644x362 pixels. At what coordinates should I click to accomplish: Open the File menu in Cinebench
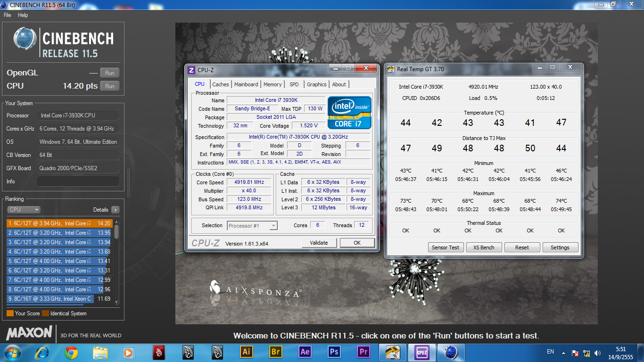8,15
